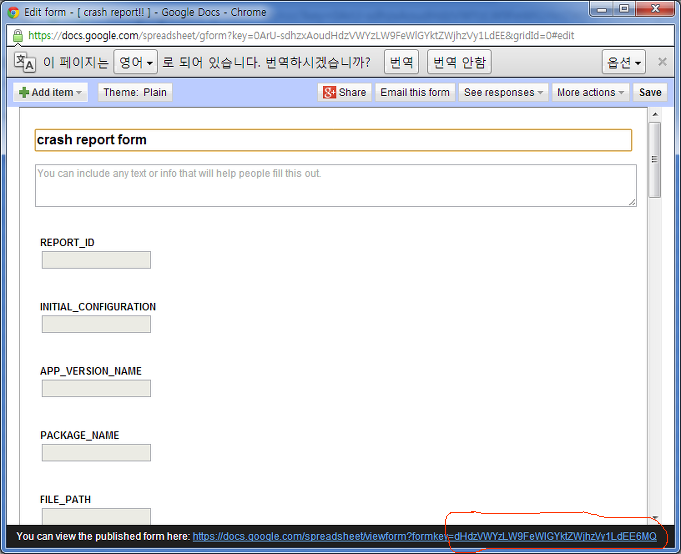Open the Theme: Plain selector

[135, 92]
